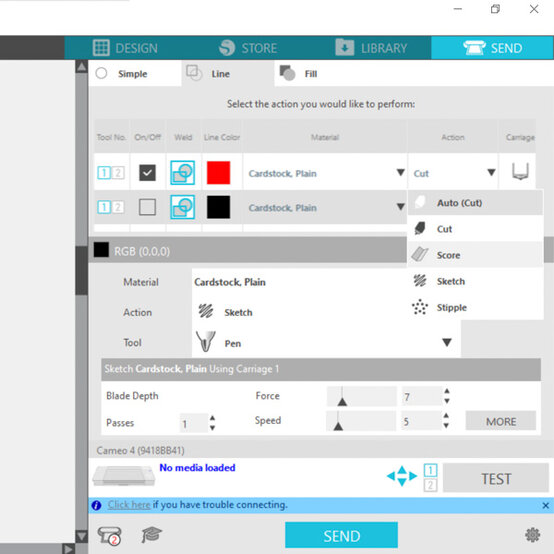Click the TEST button
Screen dimensions: 554x554
pos(496,478)
